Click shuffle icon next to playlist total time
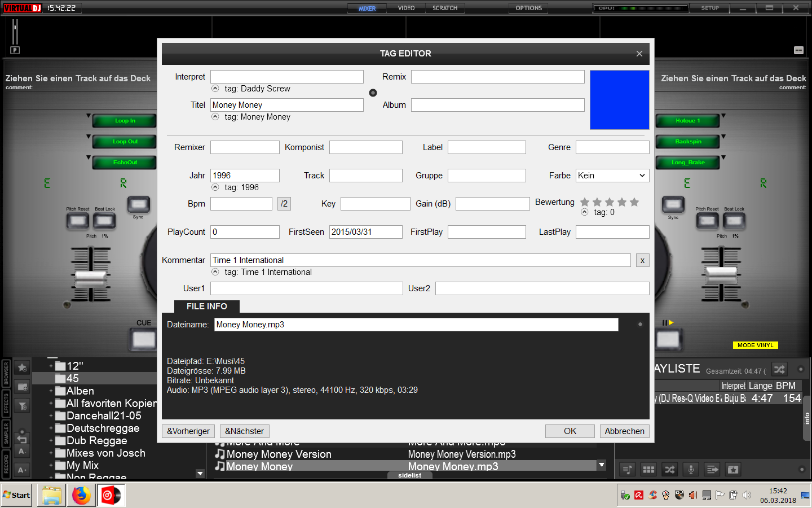Image resolution: width=812 pixels, height=508 pixels. coord(779,370)
